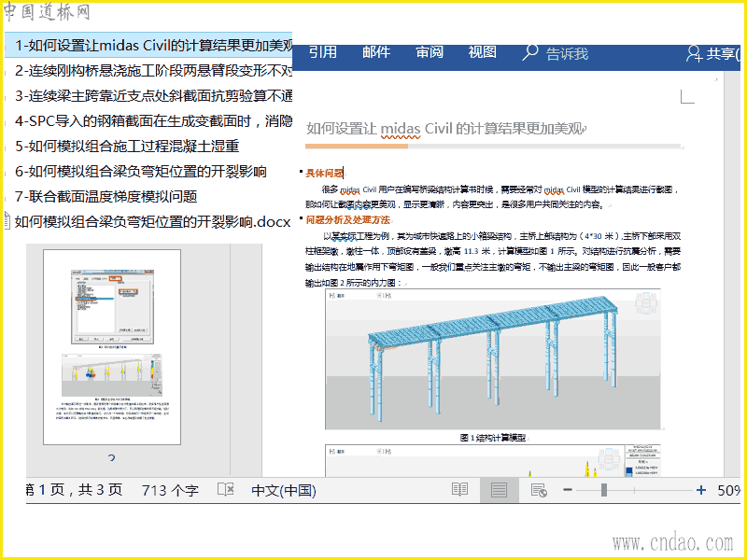This screenshot has height=560, width=747.
Task: Click the bridge structure model image
Action: pyautogui.click(x=493, y=359)
